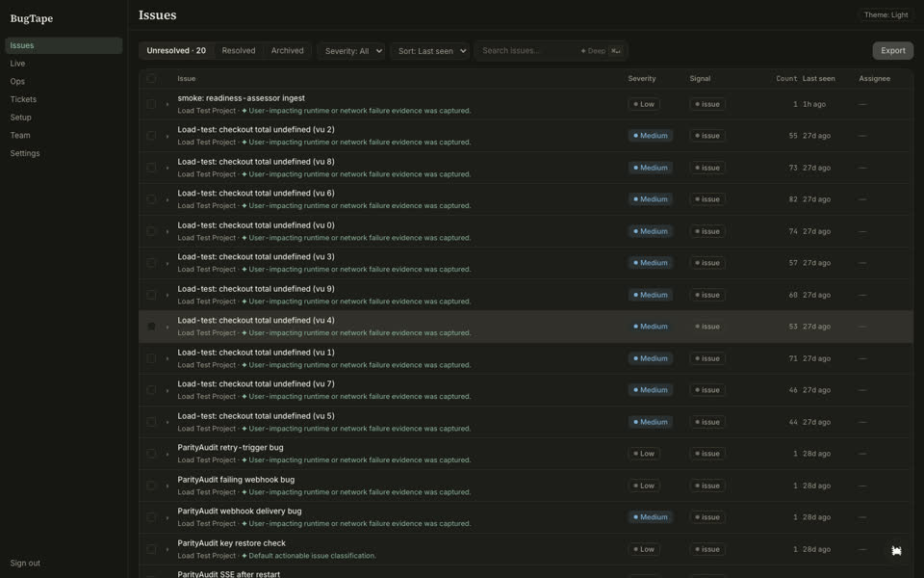Click the Export button

893,51
